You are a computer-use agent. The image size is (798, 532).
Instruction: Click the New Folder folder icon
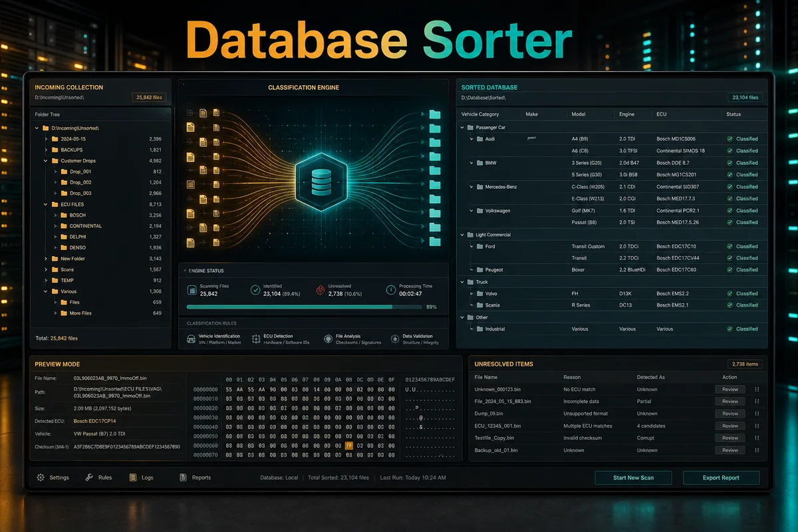[x=55, y=259]
